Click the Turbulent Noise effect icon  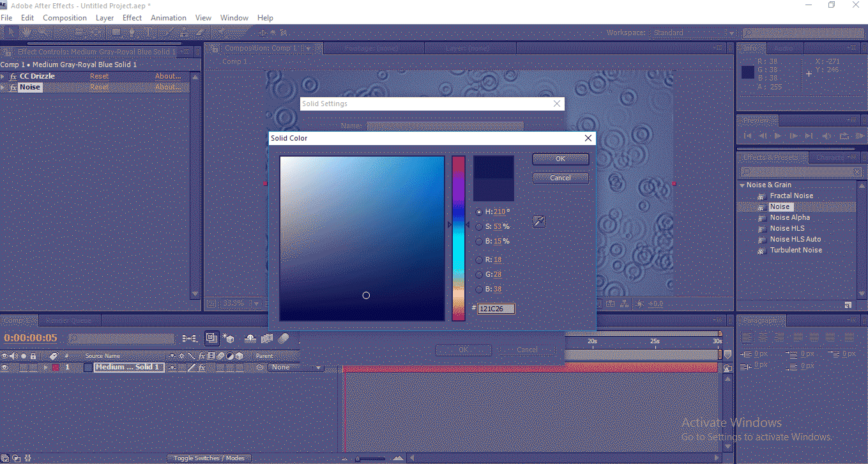click(x=761, y=251)
